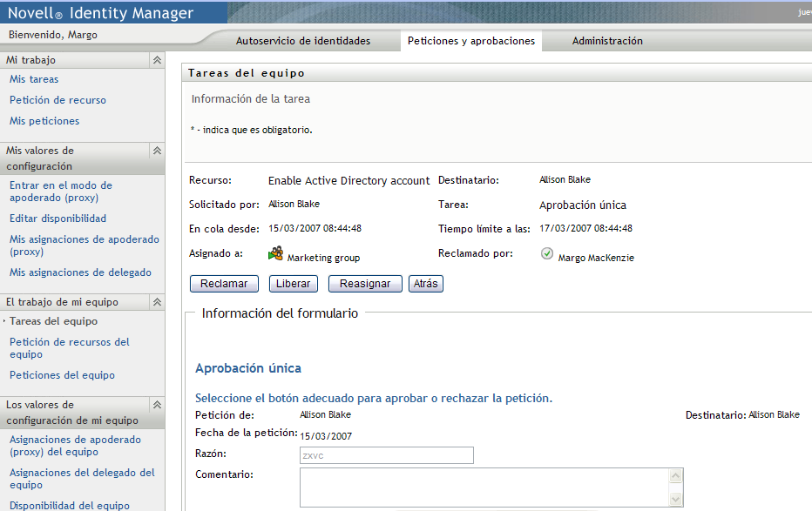This screenshot has width=812, height=511.
Task: Click the Marketing group icon
Action: point(275,253)
